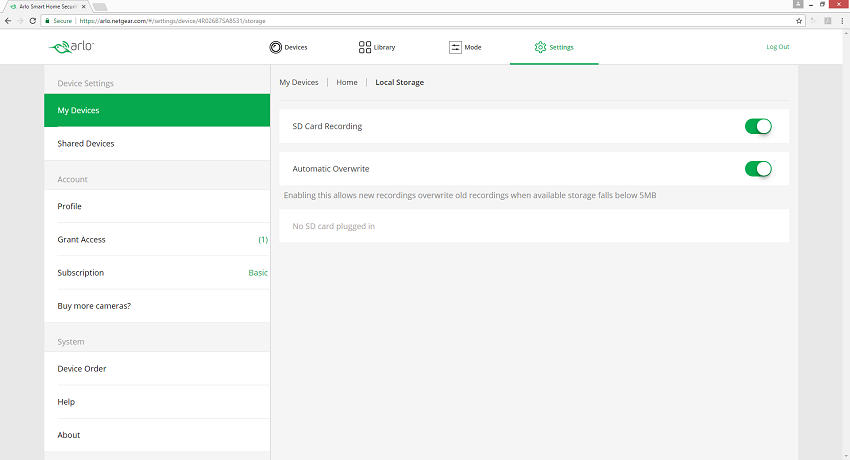Viewport: 850px width, 460px height.
Task: Click the Arlo logo
Action: pos(71,47)
